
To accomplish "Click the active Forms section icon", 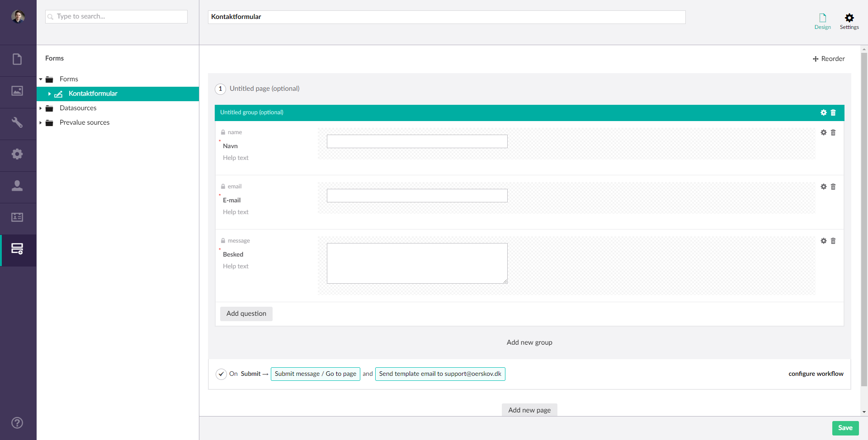I will [18, 249].
